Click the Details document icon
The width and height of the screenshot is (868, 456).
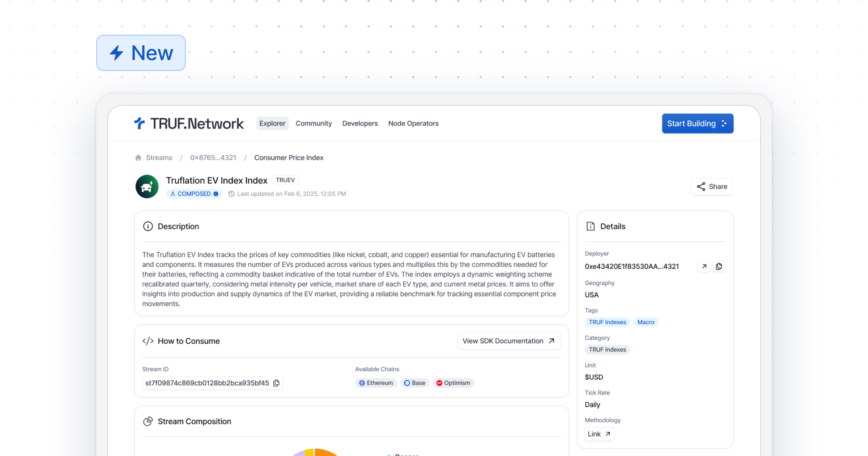point(591,227)
